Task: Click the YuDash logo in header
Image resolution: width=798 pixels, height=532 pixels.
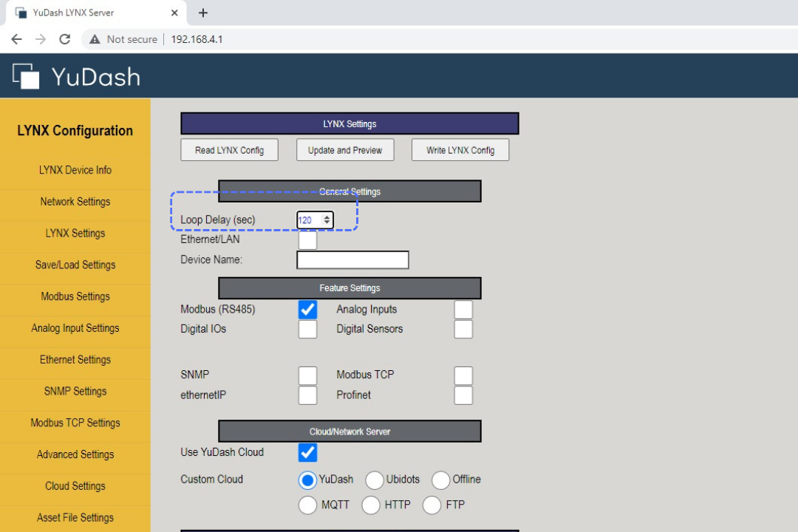Action: [76, 76]
